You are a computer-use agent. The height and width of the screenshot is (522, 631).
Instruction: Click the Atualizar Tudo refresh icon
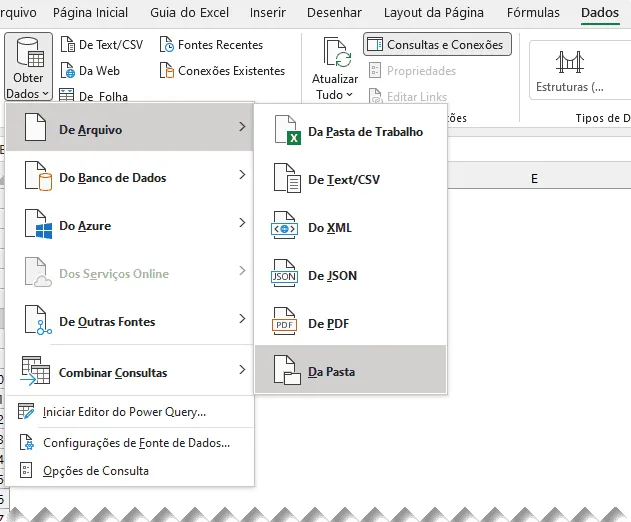(337, 53)
